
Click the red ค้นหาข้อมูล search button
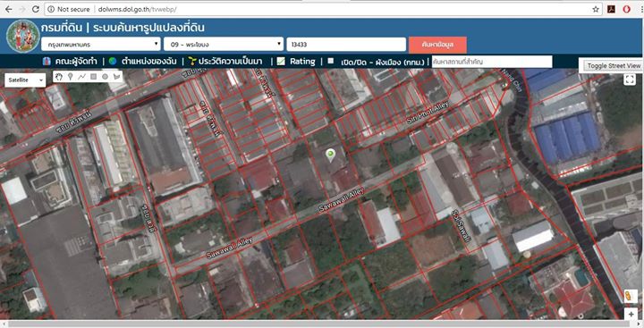click(x=437, y=45)
